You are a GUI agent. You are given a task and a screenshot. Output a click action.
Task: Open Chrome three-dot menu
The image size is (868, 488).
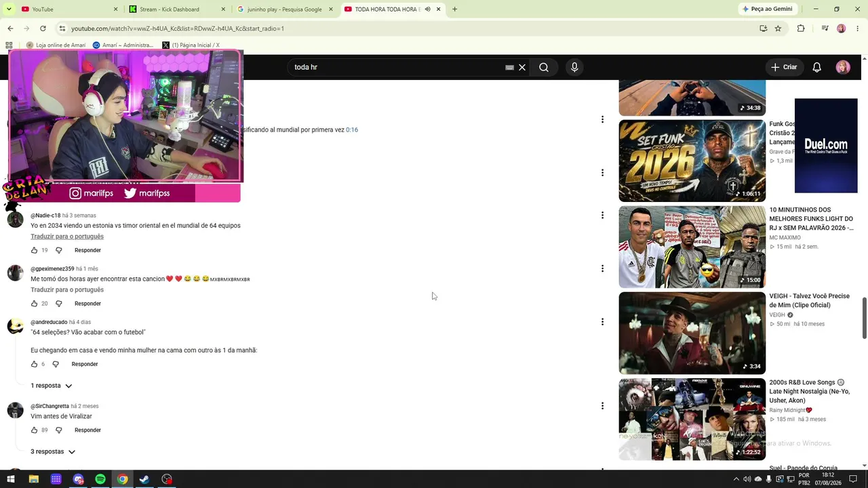(x=858, y=28)
